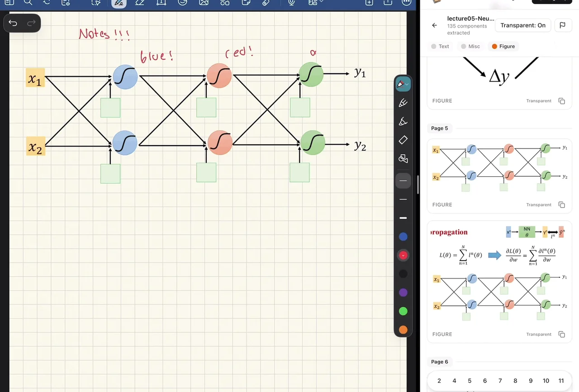Toggle the Text component filter
Viewport: 579px width, 392px height.
click(x=441, y=46)
